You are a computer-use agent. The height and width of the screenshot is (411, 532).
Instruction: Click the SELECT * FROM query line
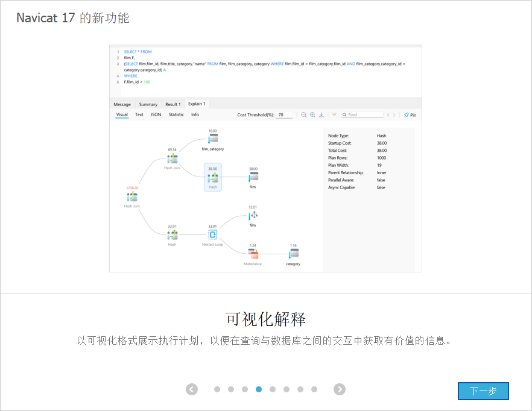pos(138,52)
